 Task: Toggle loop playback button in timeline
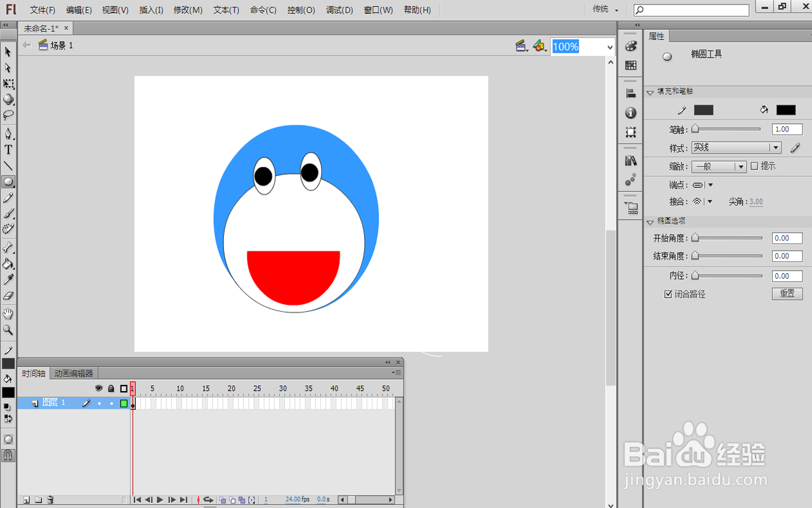coord(207,500)
